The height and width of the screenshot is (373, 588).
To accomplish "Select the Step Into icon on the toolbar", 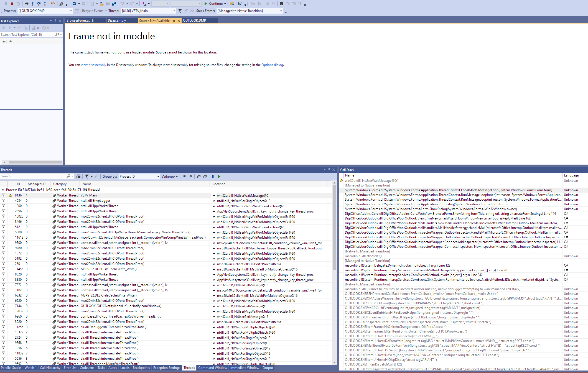I will coord(33,4).
